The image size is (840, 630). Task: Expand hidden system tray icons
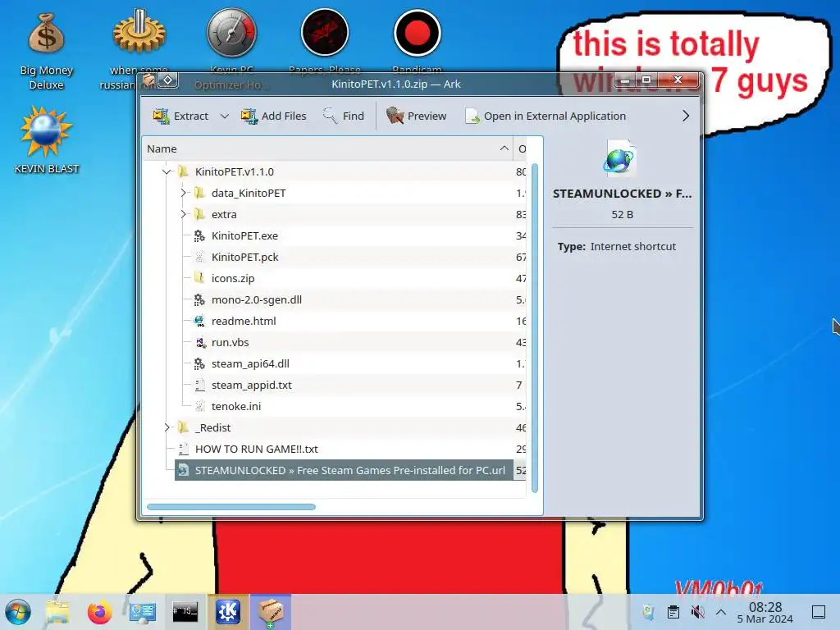click(721, 612)
